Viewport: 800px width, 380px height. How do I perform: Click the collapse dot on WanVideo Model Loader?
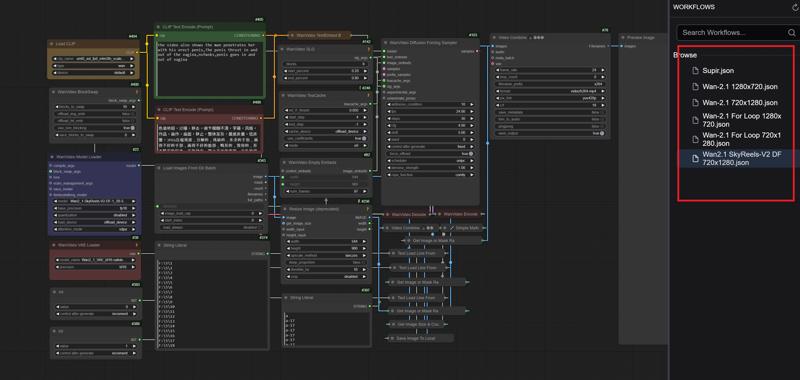click(53, 157)
